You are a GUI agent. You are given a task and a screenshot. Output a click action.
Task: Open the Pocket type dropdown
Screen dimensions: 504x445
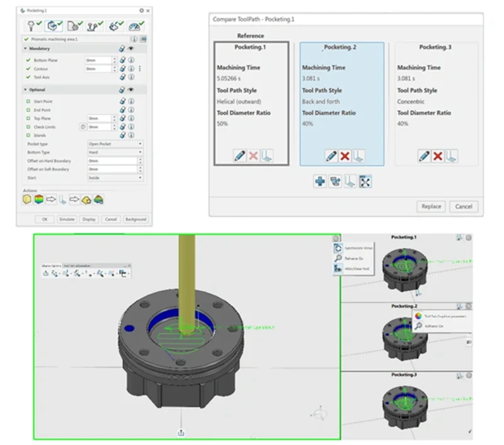coord(115,144)
